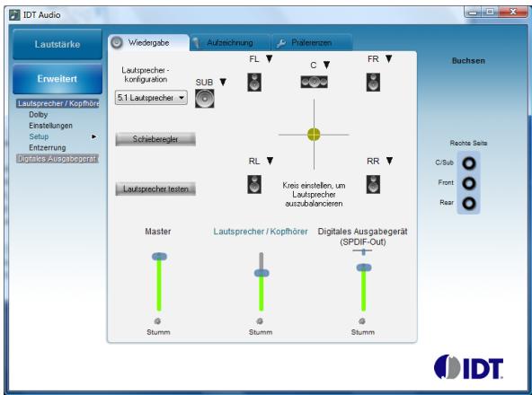Click the IDT Audio title bar icon

pos(14,15)
